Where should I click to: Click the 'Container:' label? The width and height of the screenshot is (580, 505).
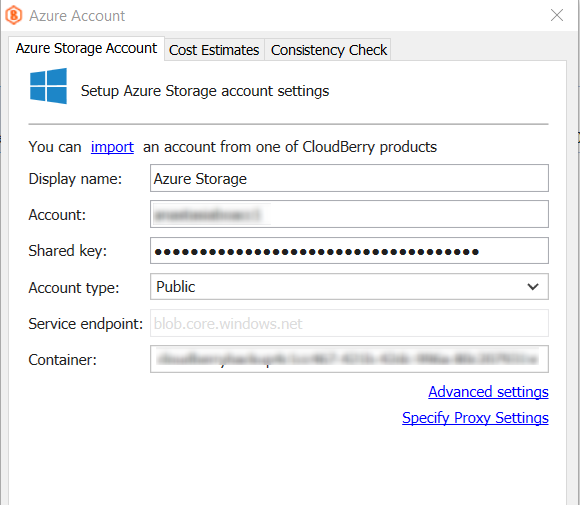63,360
